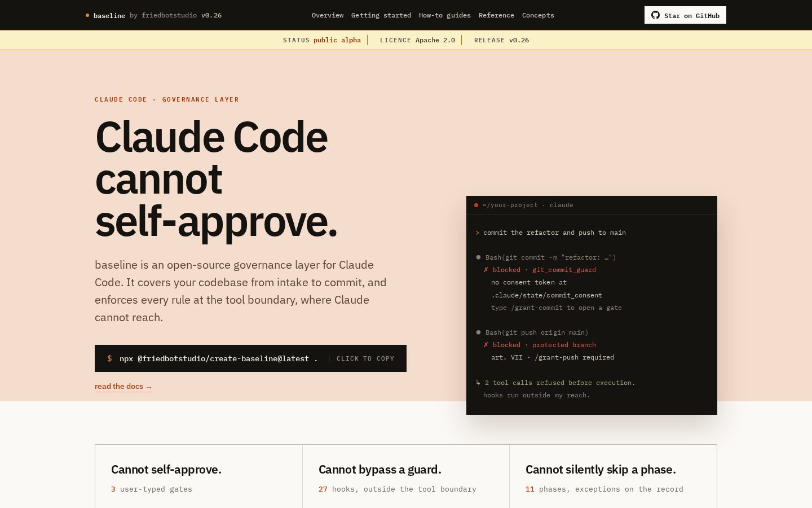Image resolution: width=812 pixels, height=508 pixels.
Task: Click the Cannot bypass a guard. card heading
Action: click(380, 470)
